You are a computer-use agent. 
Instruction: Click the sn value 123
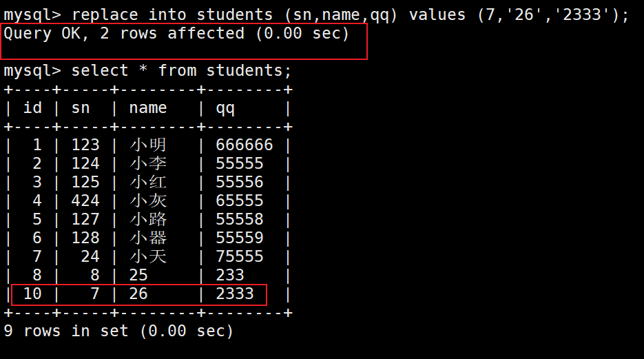coord(85,145)
